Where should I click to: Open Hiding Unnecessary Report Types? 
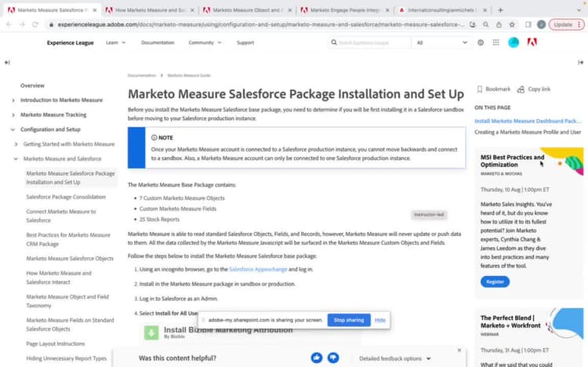pyautogui.click(x=67, y=358)
